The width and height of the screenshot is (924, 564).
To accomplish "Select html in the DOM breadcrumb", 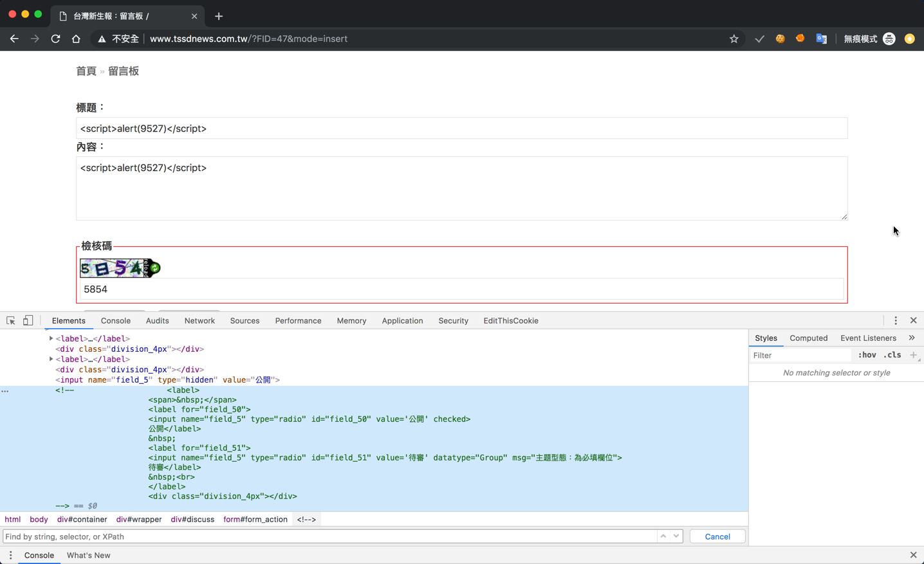I will click(13, 520).
